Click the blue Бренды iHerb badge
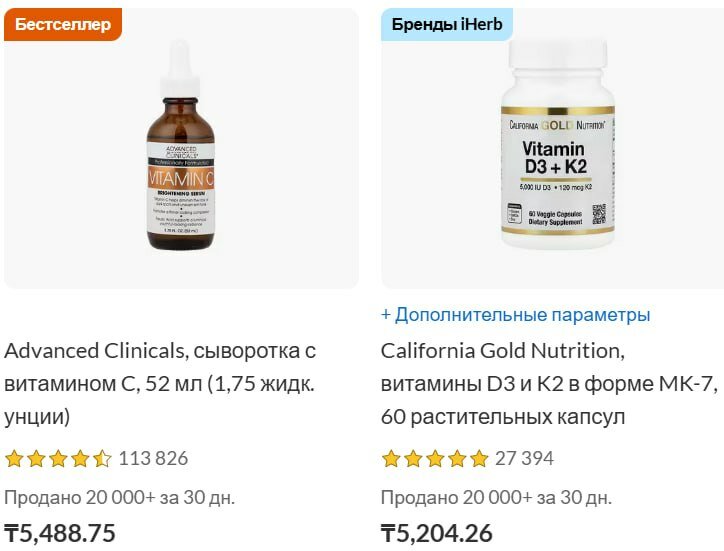Viewport: 724px width, 551px height. point(446,24)
